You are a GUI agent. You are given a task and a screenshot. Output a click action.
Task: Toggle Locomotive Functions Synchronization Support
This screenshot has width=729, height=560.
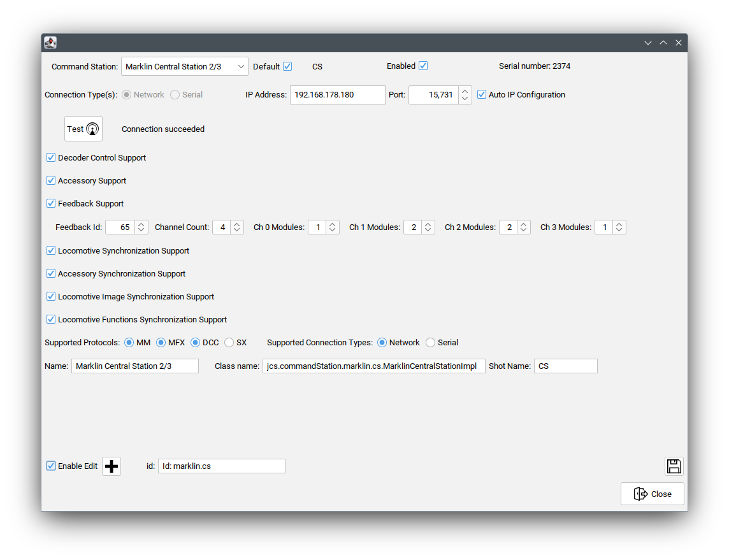tap(51, 319)
